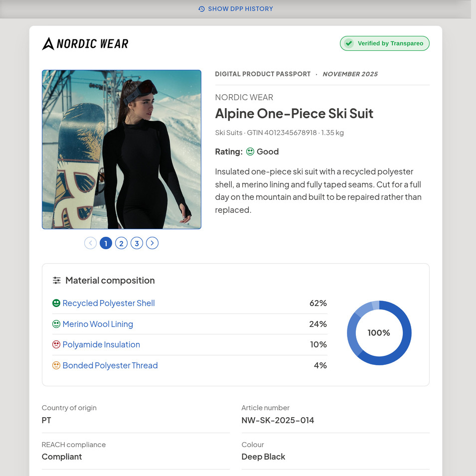Screen dimensions: 476x476
Task: Open Bonded Polyester Thread link
Action: [x=110, y=365]
